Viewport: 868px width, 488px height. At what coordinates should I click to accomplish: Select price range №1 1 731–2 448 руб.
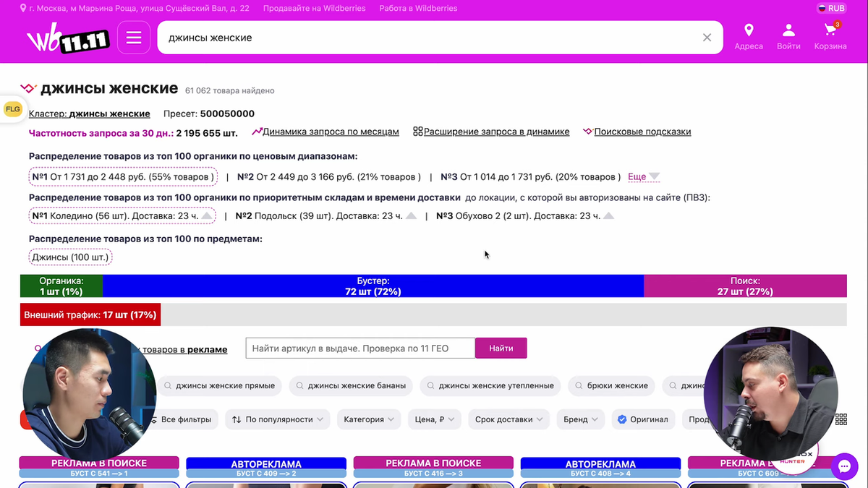point(122,176)
